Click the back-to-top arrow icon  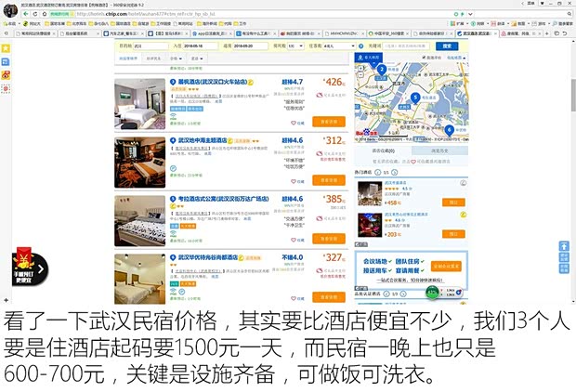click(563, 246)
